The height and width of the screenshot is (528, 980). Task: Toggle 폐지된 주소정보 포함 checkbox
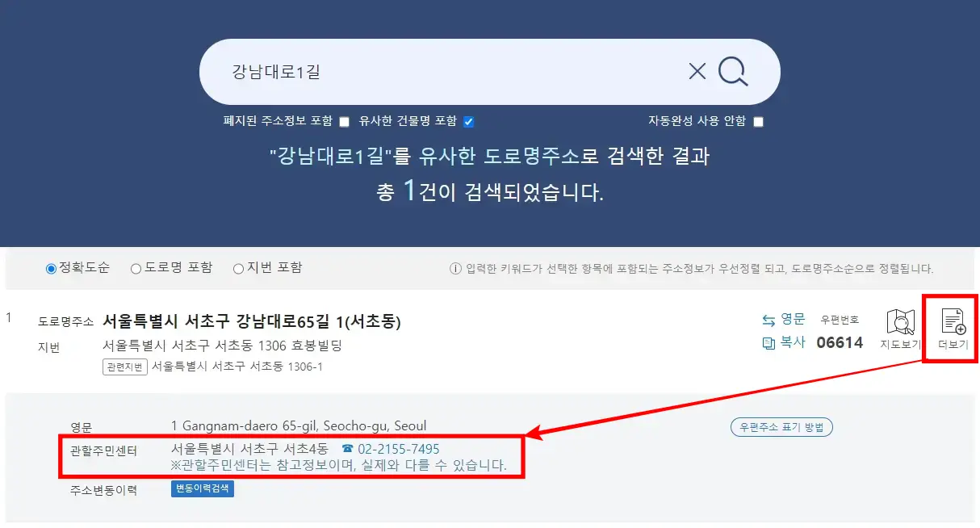344,122
